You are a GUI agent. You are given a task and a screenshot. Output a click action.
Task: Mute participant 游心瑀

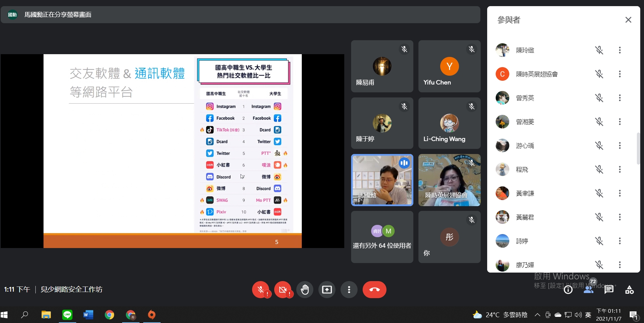click(x=599, y=145)
